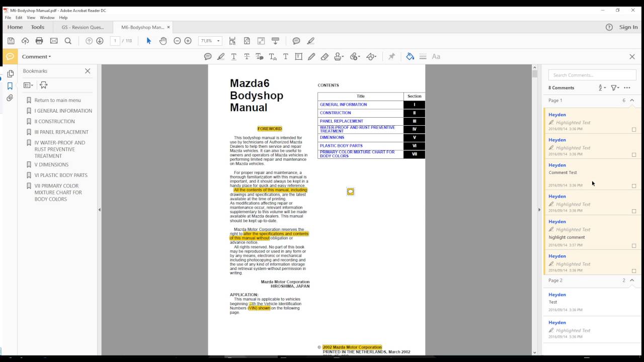Click the upload to cloud icon
644x362 pixels.
[25, 41]
